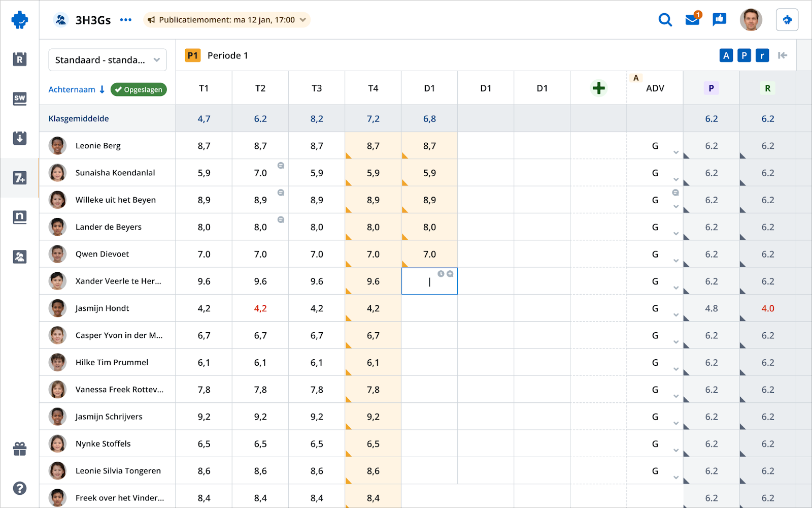The image size is (812, 508).
Task: Toggle the blue 'A' column view button
Action: [x=726, y=55]
